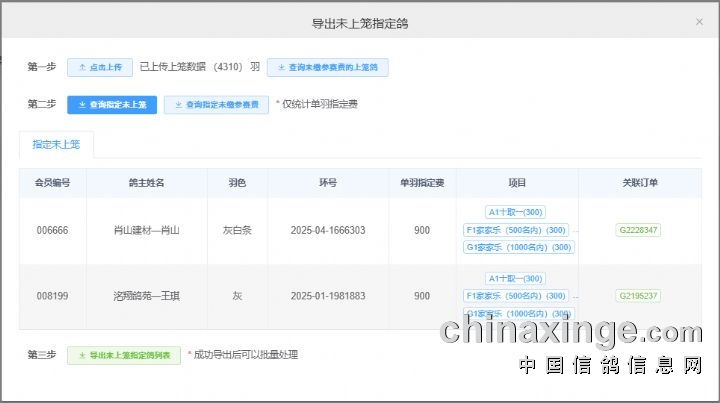Click 查询未缴参赛费的上笼鸽 button
Screen dimensions: 720x403
(328, 67)
